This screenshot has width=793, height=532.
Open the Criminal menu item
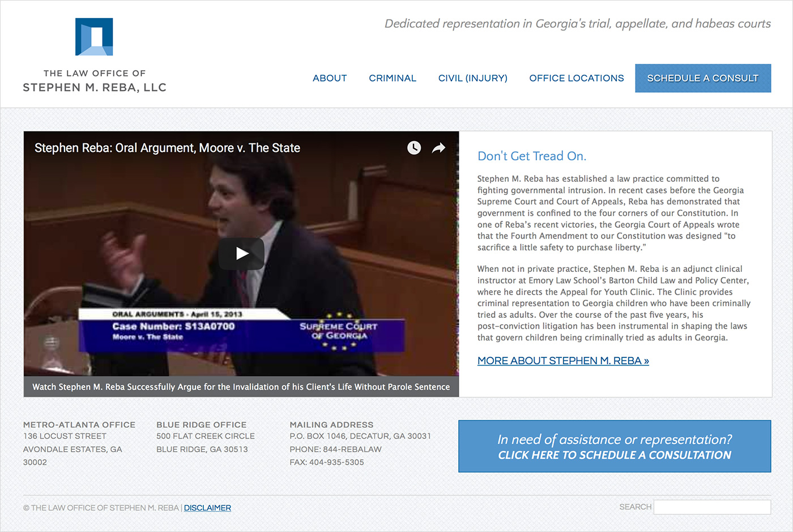(x=393, y=78)
